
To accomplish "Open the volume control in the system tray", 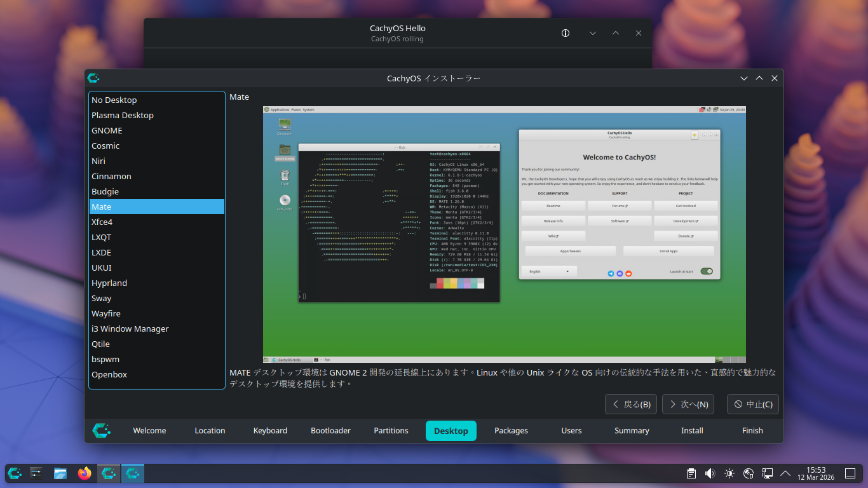I will (710, 473).
